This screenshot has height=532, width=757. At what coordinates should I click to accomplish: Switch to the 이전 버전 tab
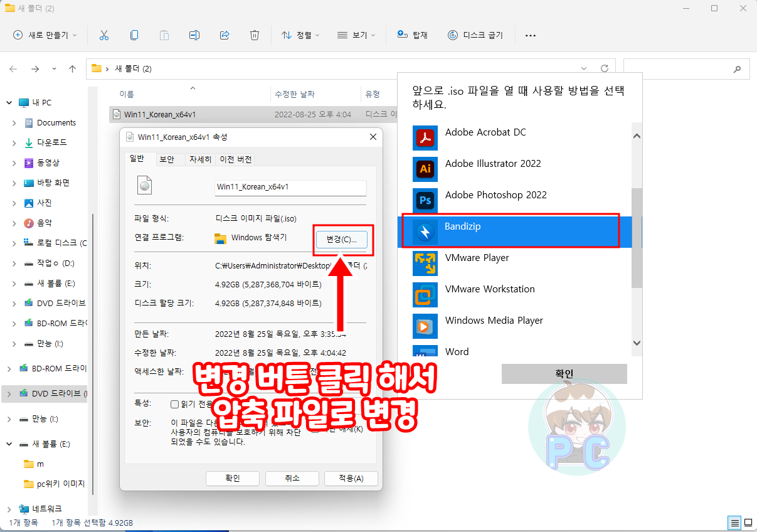click(x=236, y=159)
